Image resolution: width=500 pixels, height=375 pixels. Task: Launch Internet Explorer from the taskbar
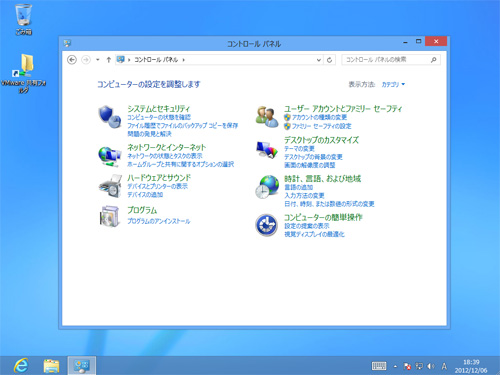[x=21, y=366]
